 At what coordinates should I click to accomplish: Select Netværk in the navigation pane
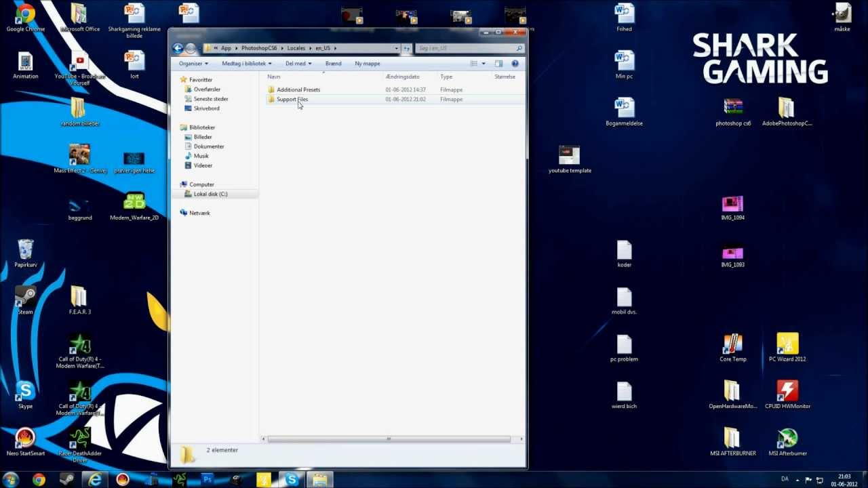point(199,213)
